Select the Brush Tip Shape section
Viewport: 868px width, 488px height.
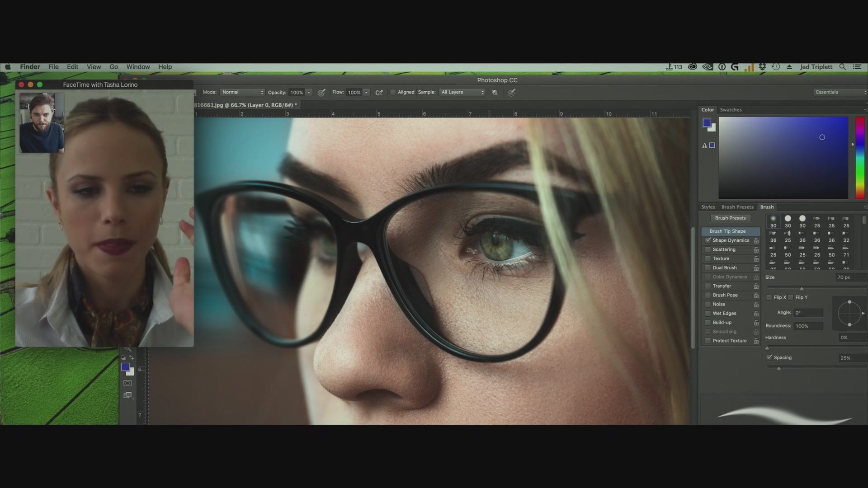[x=731, y=231]
